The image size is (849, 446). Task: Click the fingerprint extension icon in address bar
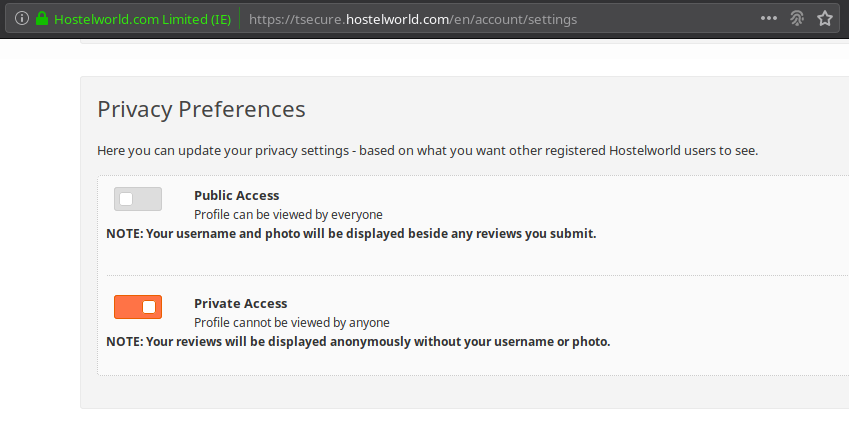(x=796, y=18)
